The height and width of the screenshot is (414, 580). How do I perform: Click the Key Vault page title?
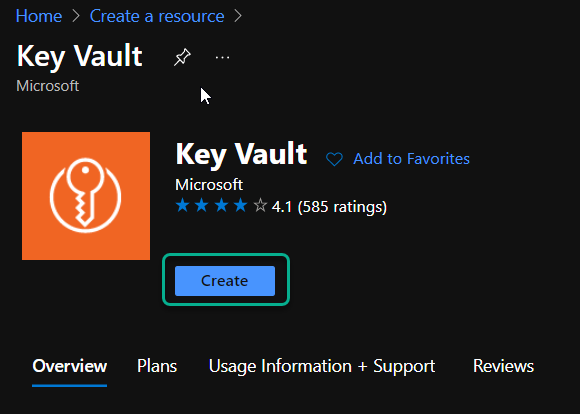80,56
